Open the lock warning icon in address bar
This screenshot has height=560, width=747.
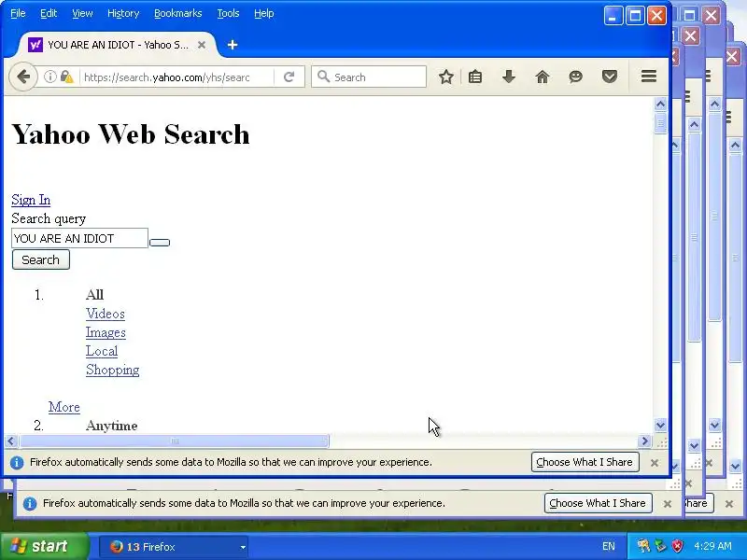point(67,77)
